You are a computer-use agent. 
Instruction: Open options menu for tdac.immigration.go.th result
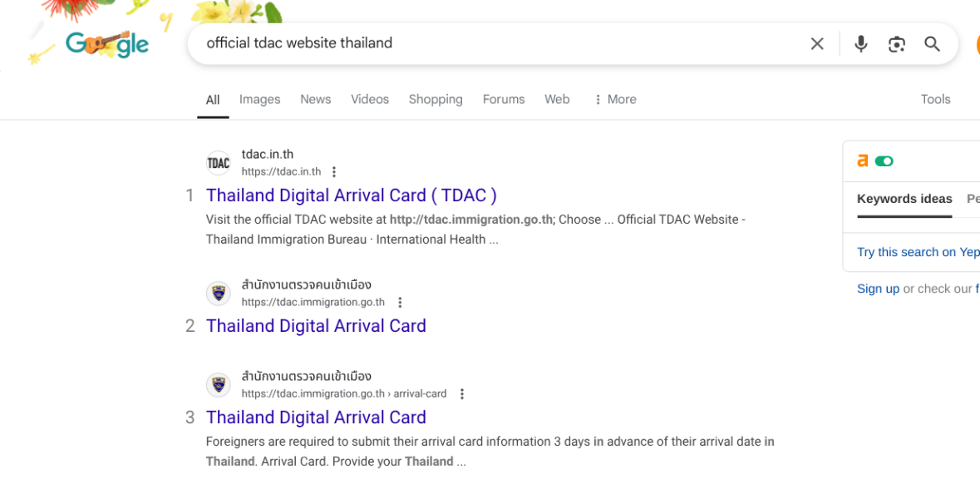[x=400, y=303]
